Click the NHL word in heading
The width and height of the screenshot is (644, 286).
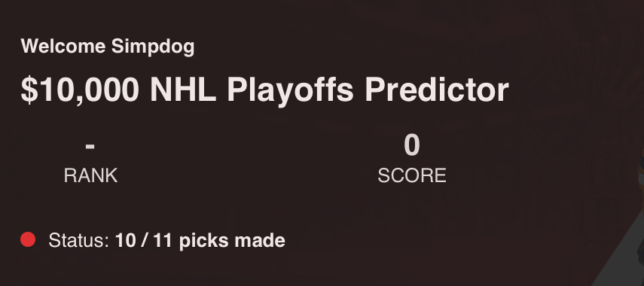coord(183,90)
